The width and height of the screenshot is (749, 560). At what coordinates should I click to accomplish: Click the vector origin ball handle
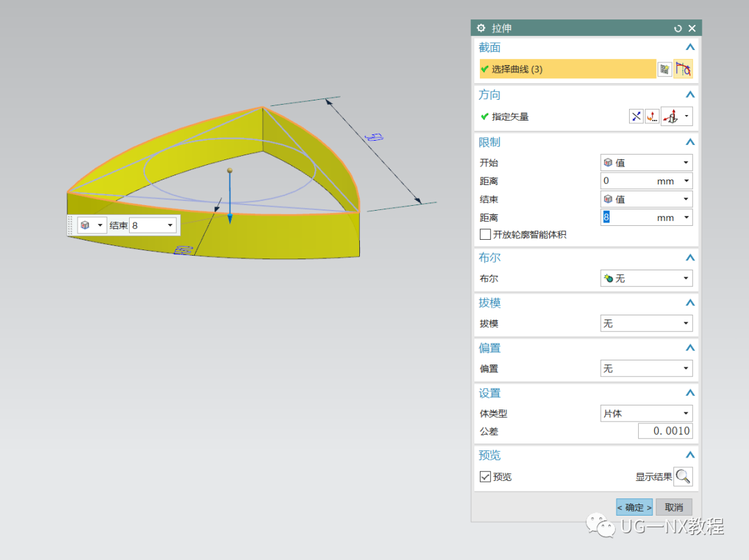pyautogui.click(x=230, y=170)
